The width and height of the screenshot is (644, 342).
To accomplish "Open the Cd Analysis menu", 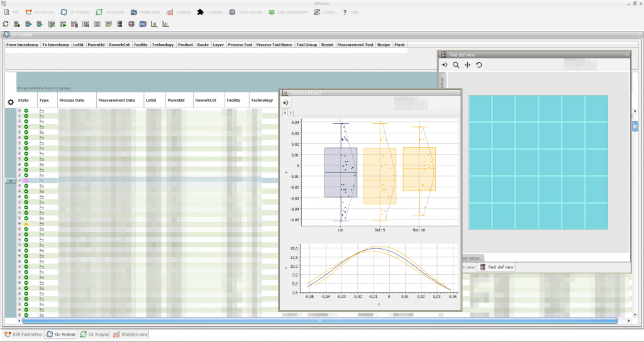I will [x=110, y=13].
